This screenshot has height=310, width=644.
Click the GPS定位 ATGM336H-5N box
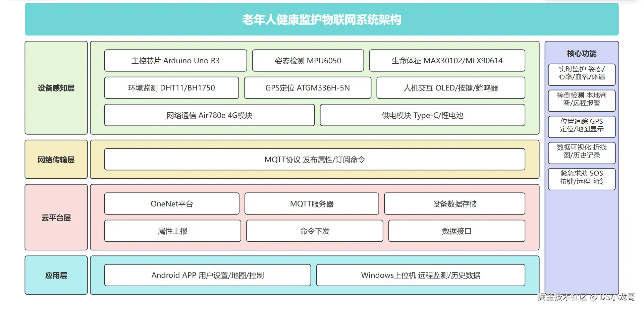point(308,88)
